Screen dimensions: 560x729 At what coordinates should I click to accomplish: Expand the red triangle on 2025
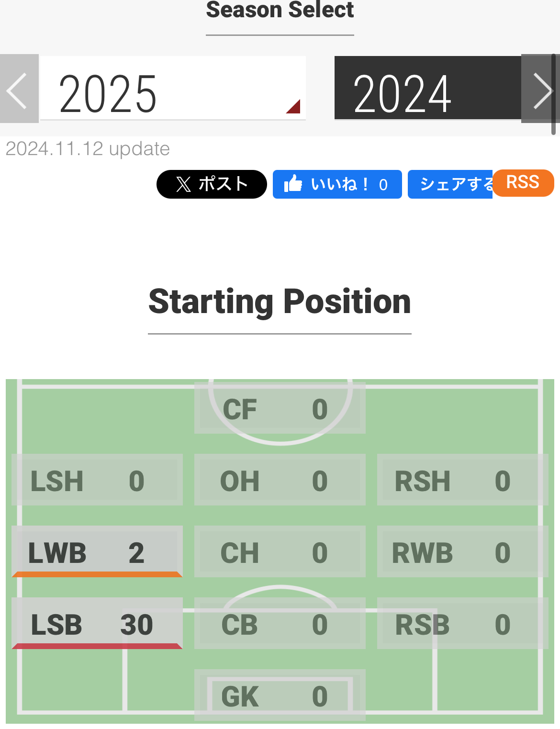(295, 107)
